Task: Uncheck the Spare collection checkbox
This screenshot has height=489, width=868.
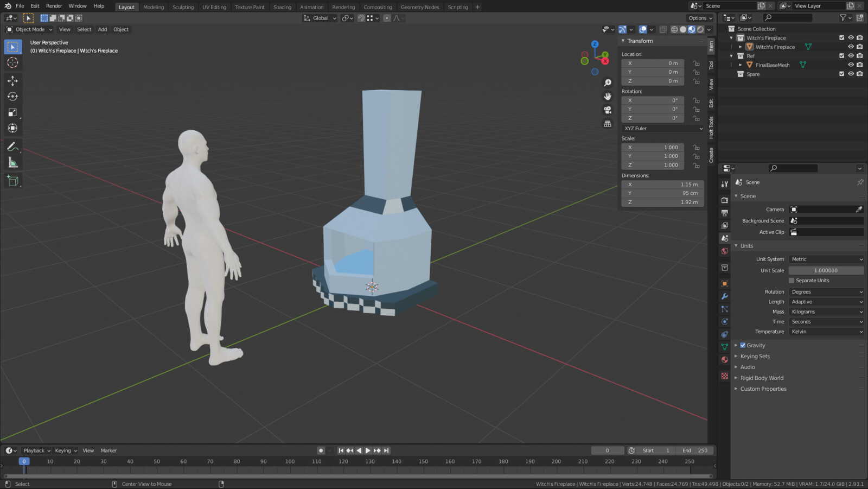Action: [x=841, y=74]
